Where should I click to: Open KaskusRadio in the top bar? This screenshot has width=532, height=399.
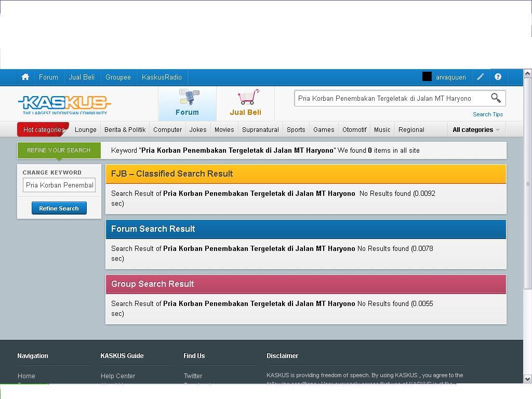point(162,77)
